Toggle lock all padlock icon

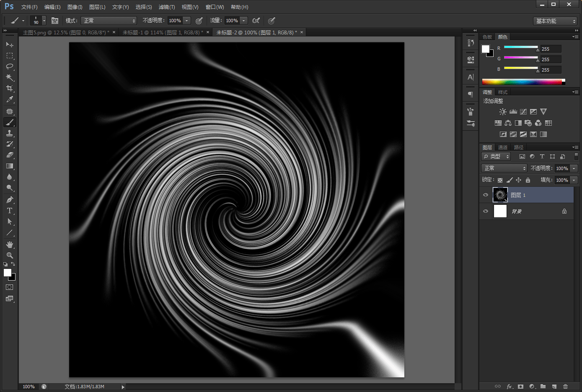(x=528, y=180)
